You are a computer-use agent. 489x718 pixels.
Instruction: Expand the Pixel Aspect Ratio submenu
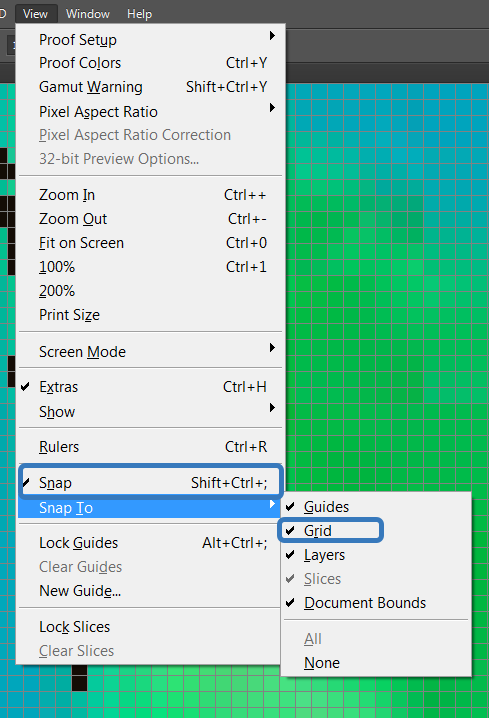(150, 112)
